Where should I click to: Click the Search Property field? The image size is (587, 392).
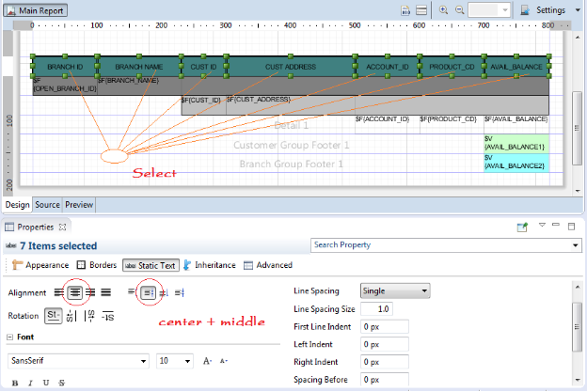[x=444, y=245]
